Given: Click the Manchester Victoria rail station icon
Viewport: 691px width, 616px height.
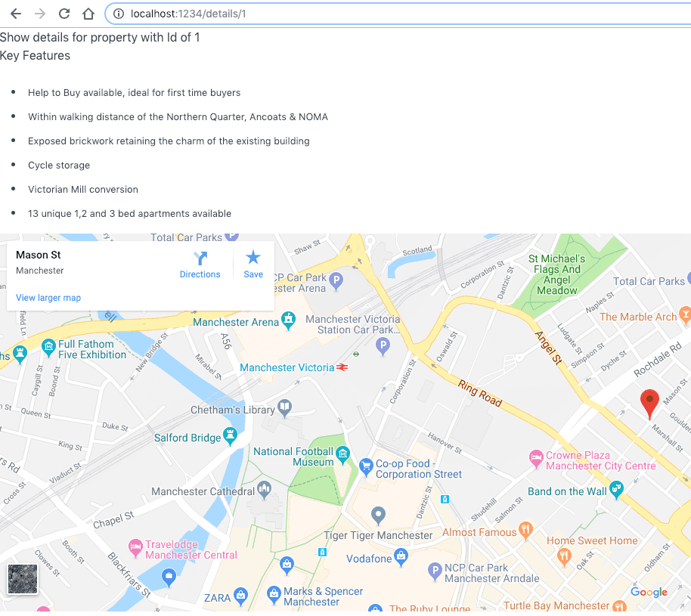Looking at the screenshot, I should [x=342, y=367].
